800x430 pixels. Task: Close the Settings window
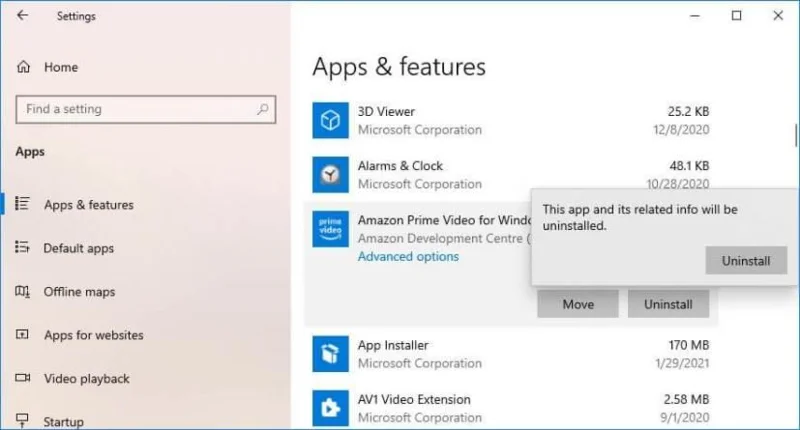[778, 15]
